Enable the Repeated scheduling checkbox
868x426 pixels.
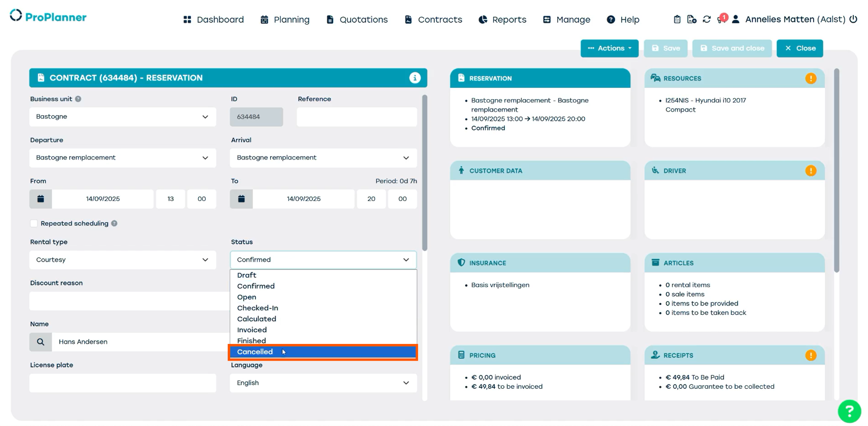tap(34, 223)
